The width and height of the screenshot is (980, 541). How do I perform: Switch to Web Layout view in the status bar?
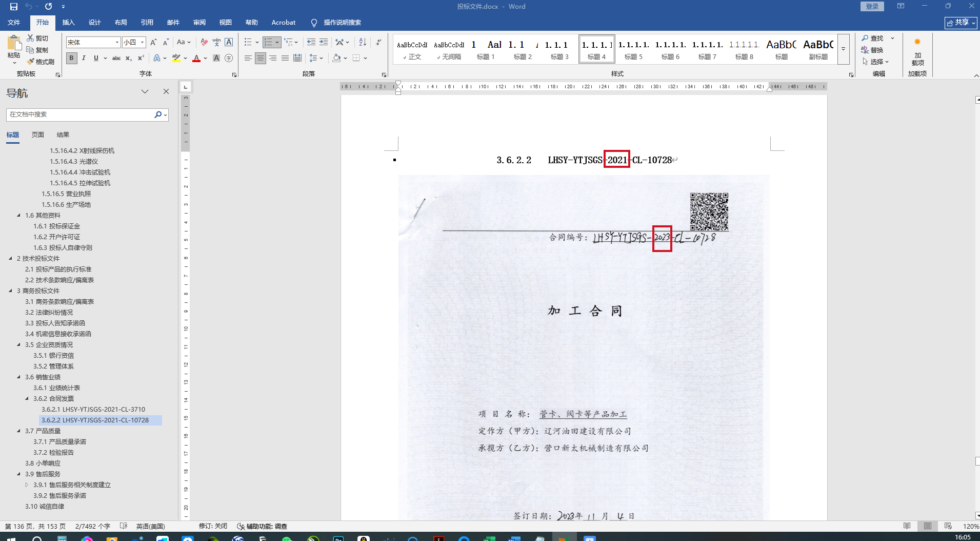point(948,526)
